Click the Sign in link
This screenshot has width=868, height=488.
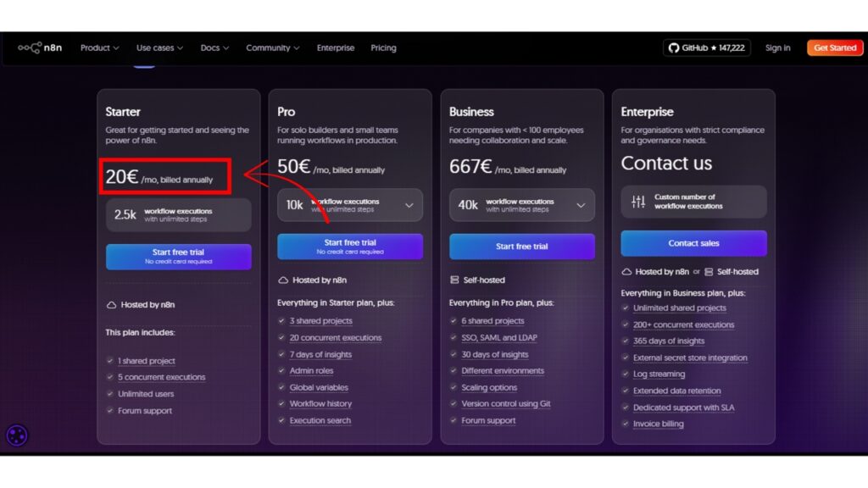777,48
